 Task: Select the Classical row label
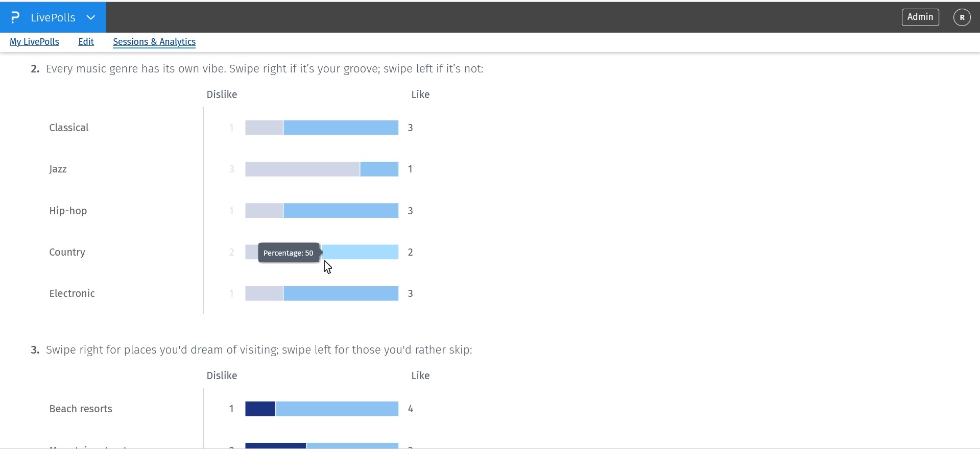[68, 128]
